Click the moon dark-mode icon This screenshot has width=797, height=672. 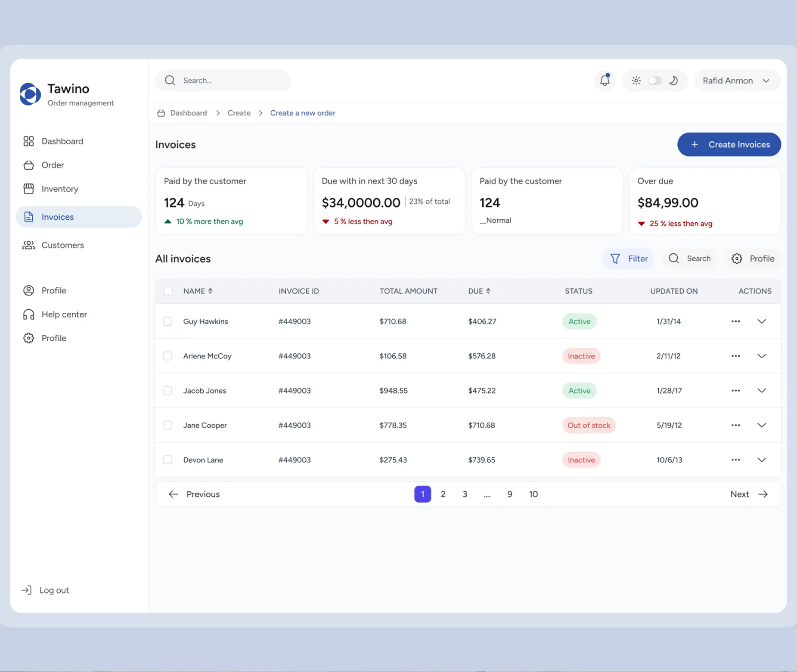(673, 81)
